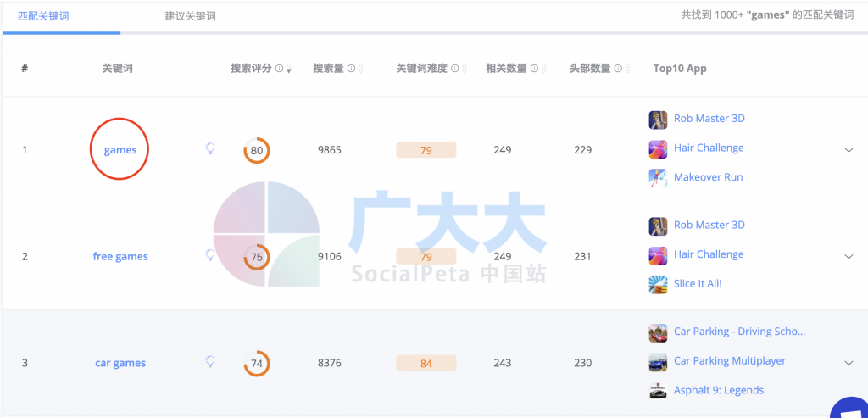Open Hair Challenge in free games row
This screenshot has width=868, height=418.
pyautogui.click(x=709, y=254)
